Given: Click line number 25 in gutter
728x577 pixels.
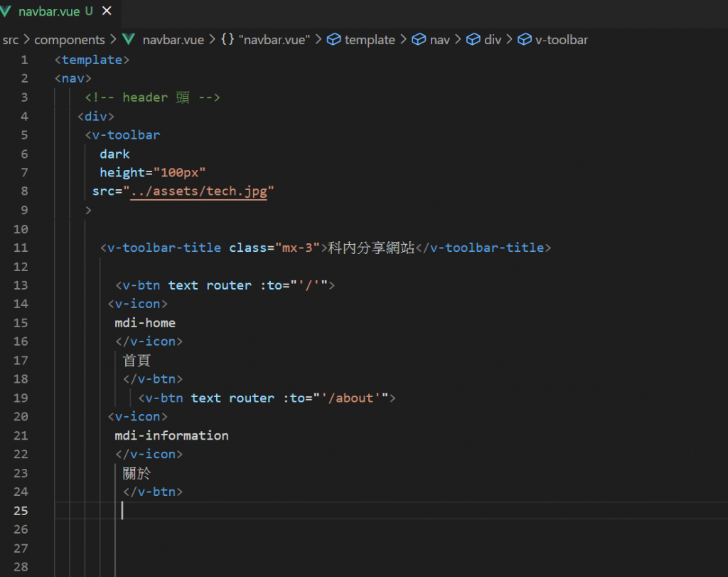Looking at the screenshot, I should pyautogui.click(x=21, y=511).
